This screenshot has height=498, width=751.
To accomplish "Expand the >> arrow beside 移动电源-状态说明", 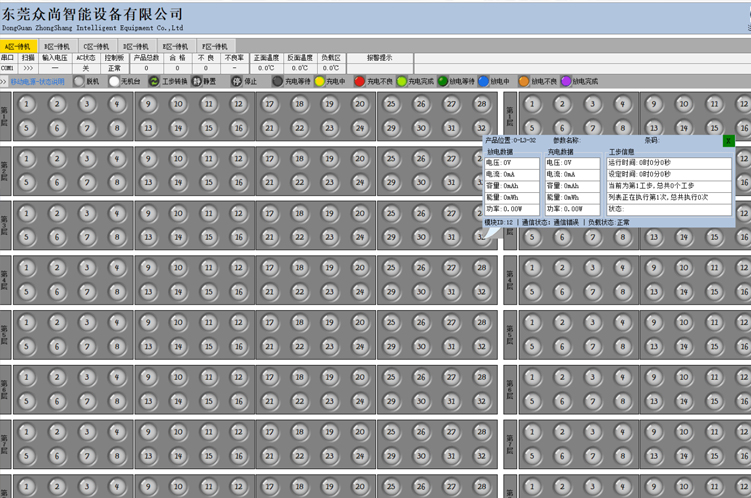I will [4, 81].
